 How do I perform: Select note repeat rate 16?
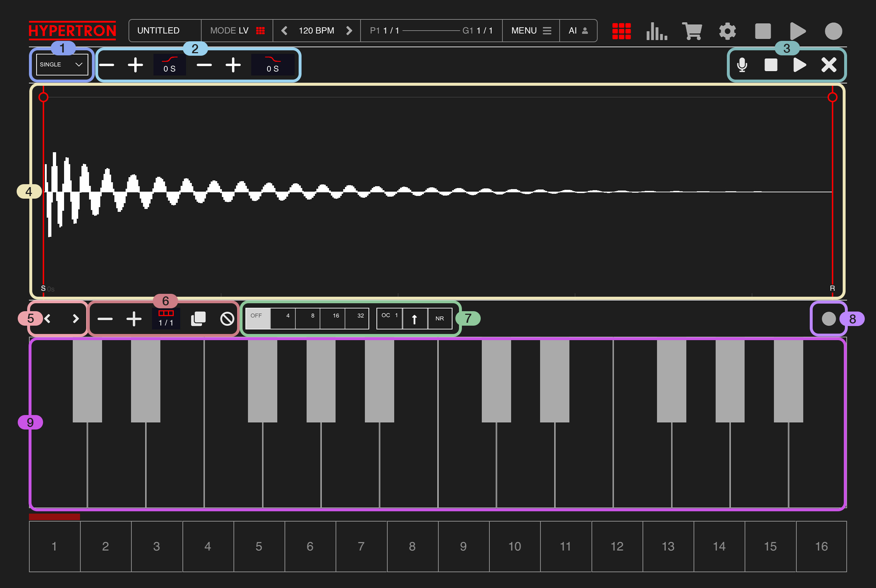(x=332, y=318)
